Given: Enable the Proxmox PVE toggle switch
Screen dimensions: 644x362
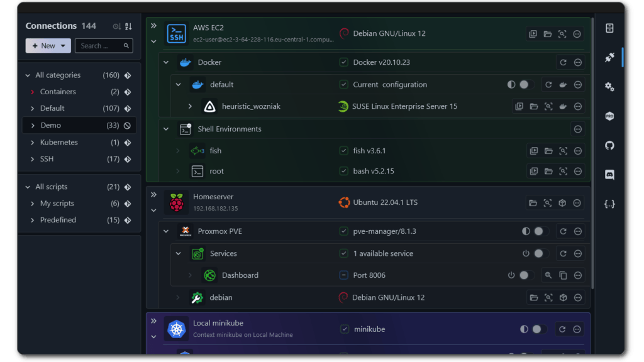Looking at the screenshot, I should pyautogui.click(x=540, y=231).
